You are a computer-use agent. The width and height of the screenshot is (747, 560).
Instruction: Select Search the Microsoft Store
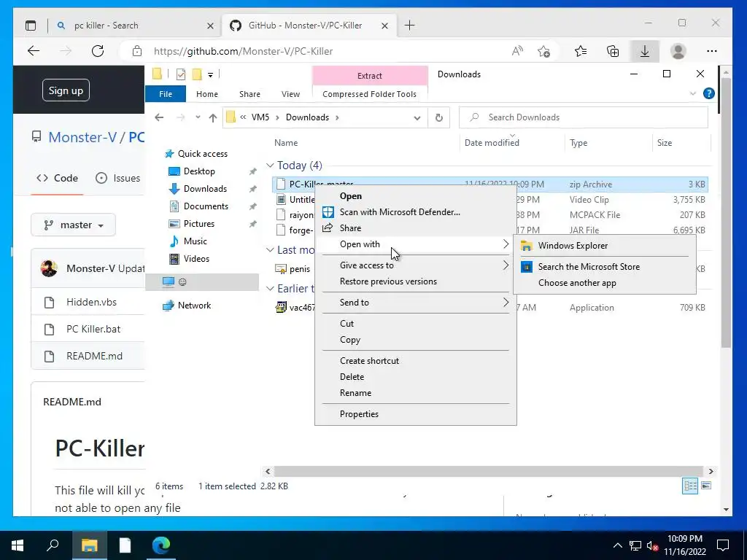click(604, 267)
